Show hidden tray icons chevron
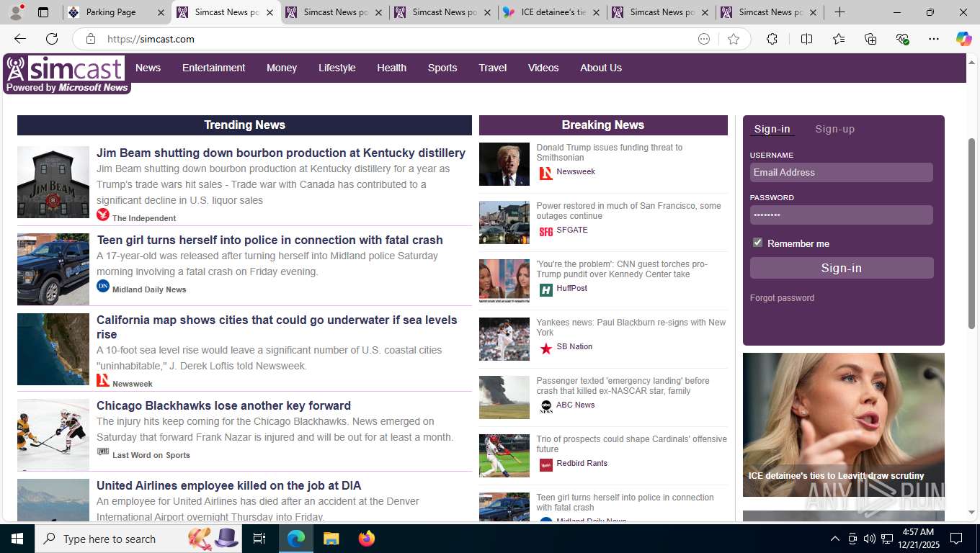The image size is (980, 553). 835,539
